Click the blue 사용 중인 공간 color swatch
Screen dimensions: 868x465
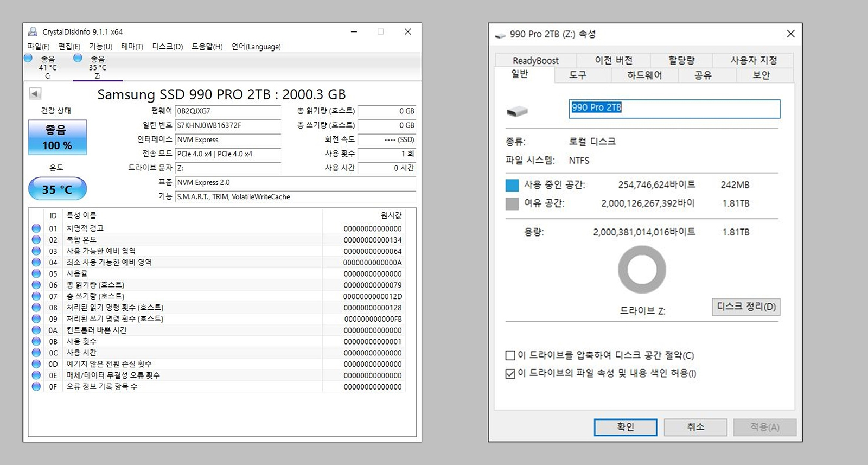[x=512, y=185]
